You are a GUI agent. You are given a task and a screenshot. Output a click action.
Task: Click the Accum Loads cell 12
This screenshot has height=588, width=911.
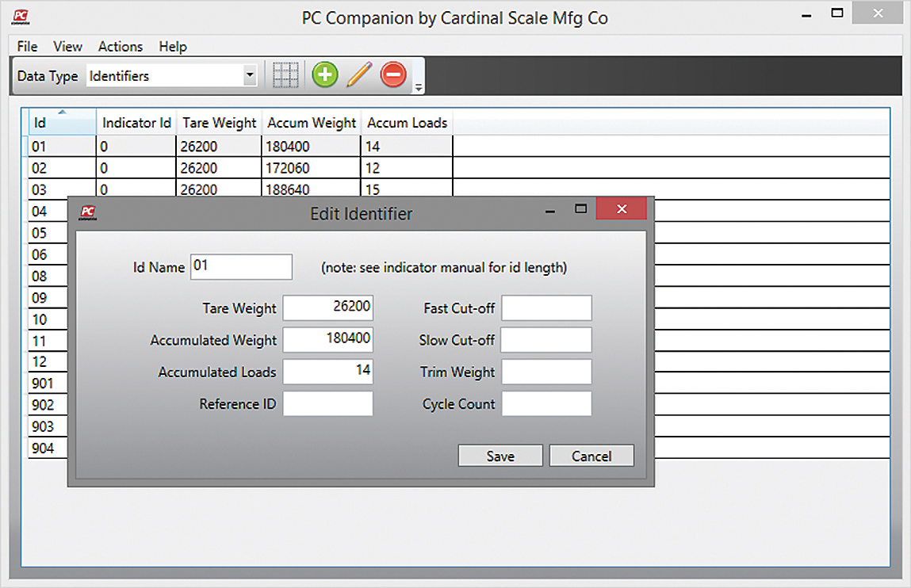tap(407, 168)
